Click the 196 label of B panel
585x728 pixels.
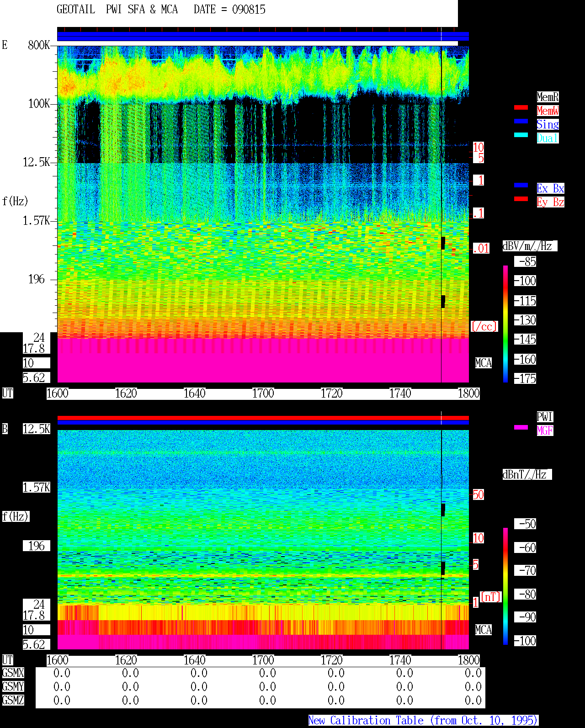tap(37, 546)
